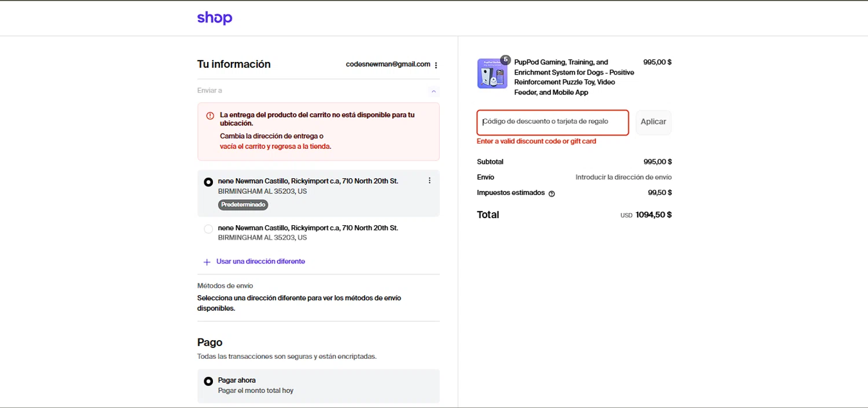Click estimated taxes info help icon
The width and height of the screenshot is (868, 408).
tap(551, 194)
